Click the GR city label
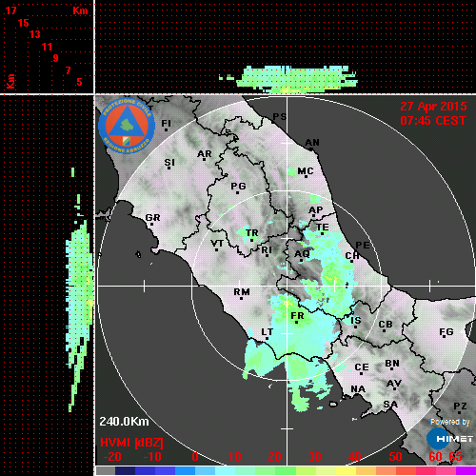The width and height of the screenshot is (476, 476). point(152,218)
